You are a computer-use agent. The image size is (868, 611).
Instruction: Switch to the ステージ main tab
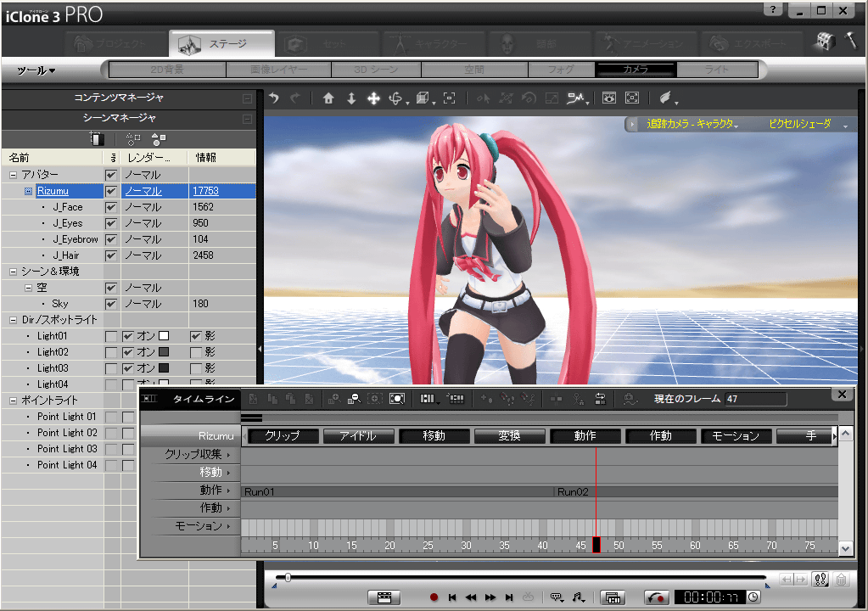222,43
